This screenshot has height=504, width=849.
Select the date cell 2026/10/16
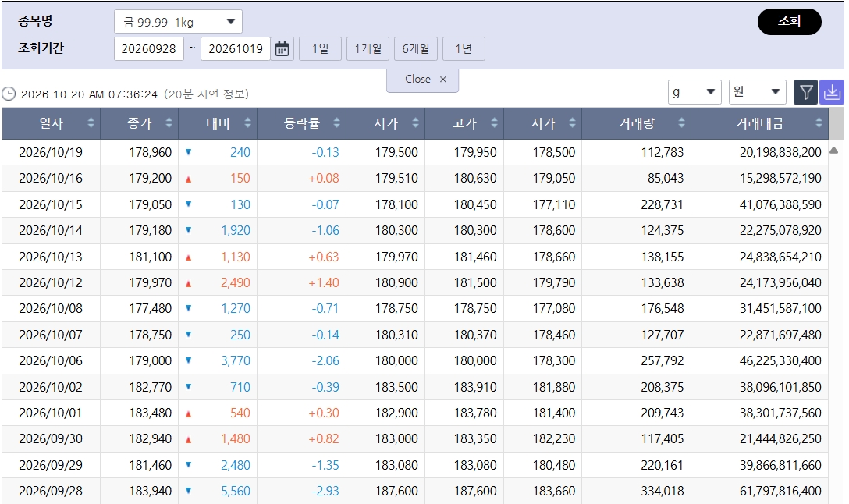(51, 178)
